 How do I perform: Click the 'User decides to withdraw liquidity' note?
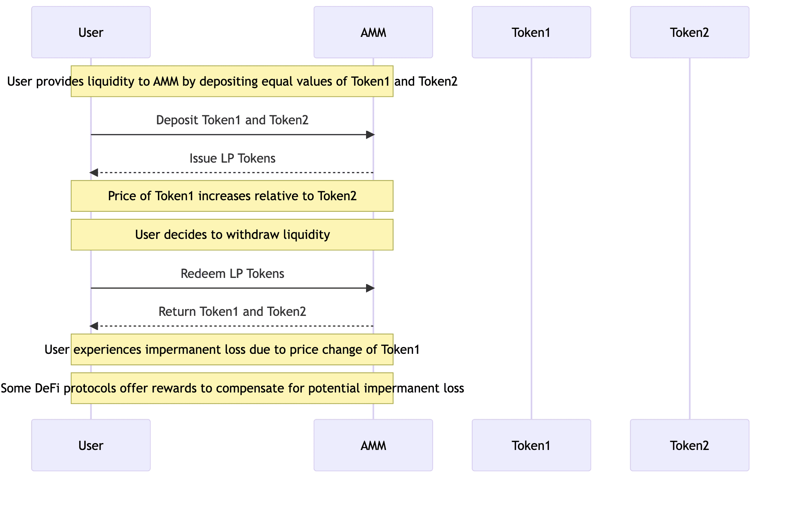tap(232, 235)
